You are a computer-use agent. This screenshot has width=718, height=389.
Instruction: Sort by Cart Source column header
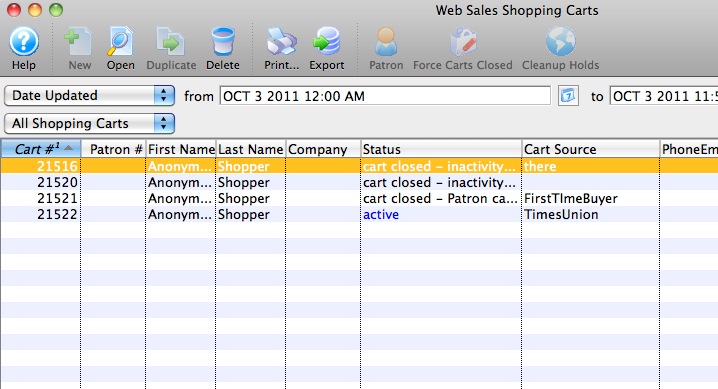(x=590, y=149)
